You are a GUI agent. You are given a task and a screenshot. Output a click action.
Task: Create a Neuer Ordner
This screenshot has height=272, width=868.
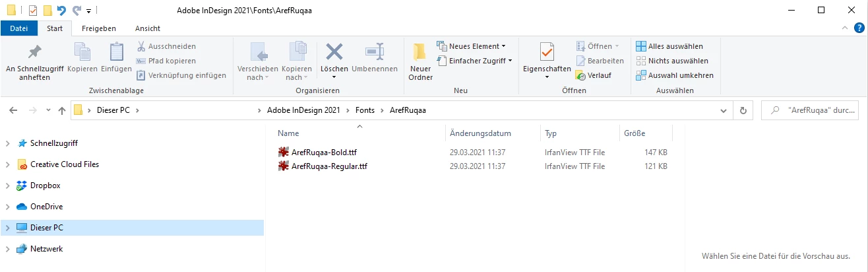coord(420,63)
